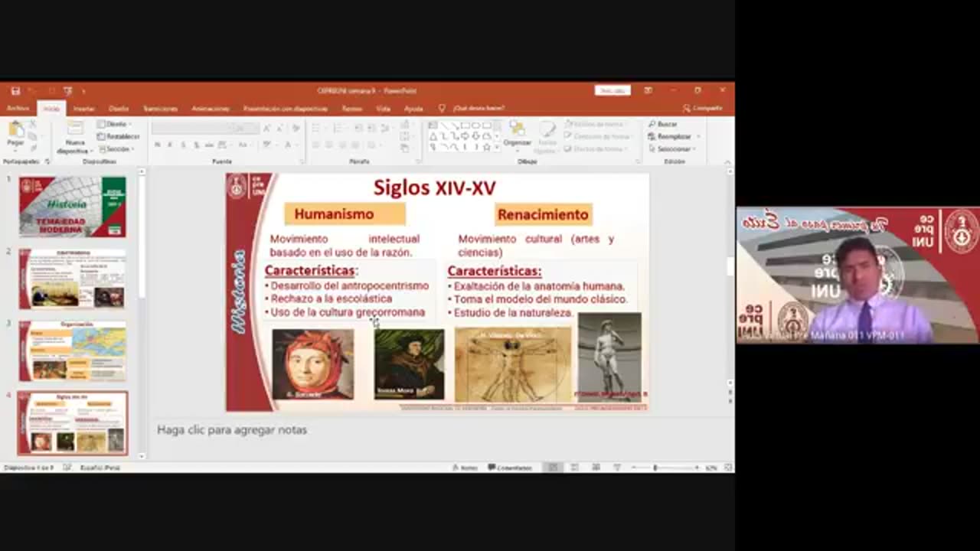This screenshot has height=551, width=980.
Task: Toggle the Comentarios pane in status bar
Action: click(510, 468)
